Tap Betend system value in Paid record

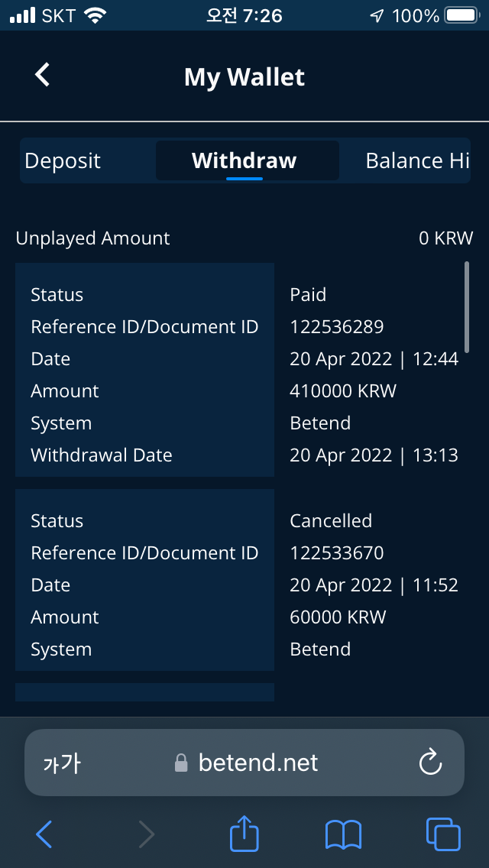pos(320,423)
